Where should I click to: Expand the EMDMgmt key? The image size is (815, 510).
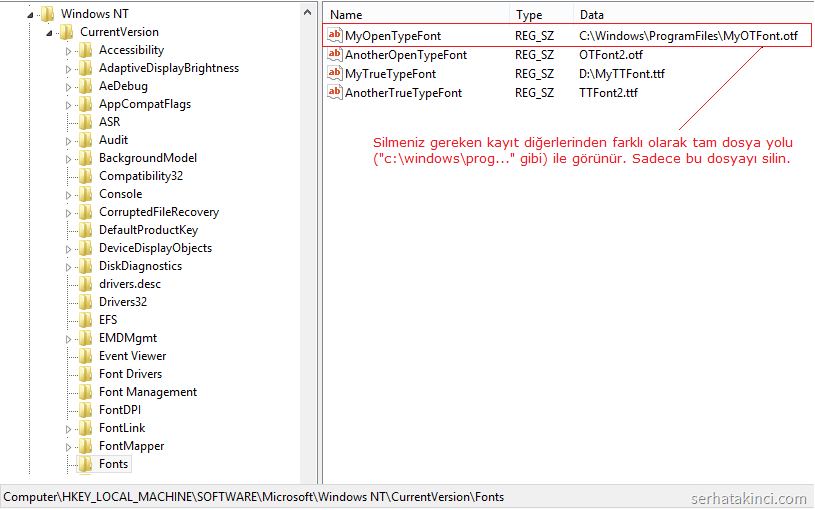pos(68,339)
